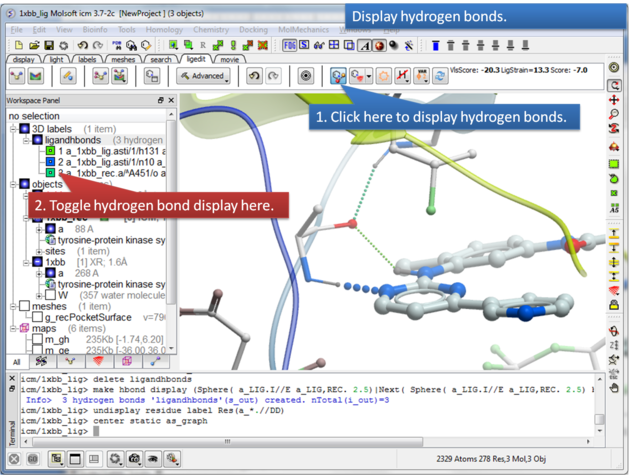
Task: Switch to the meshes tab
Action: [x=124, y=59]
